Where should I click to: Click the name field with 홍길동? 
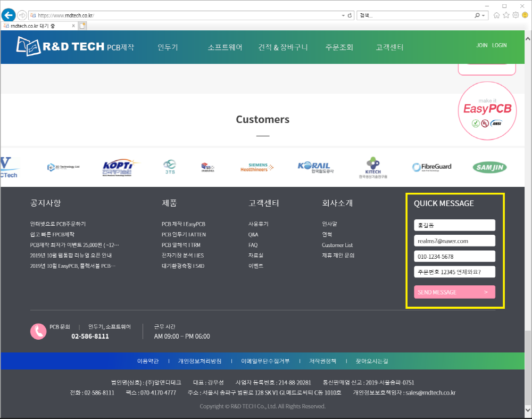point(454,225)
